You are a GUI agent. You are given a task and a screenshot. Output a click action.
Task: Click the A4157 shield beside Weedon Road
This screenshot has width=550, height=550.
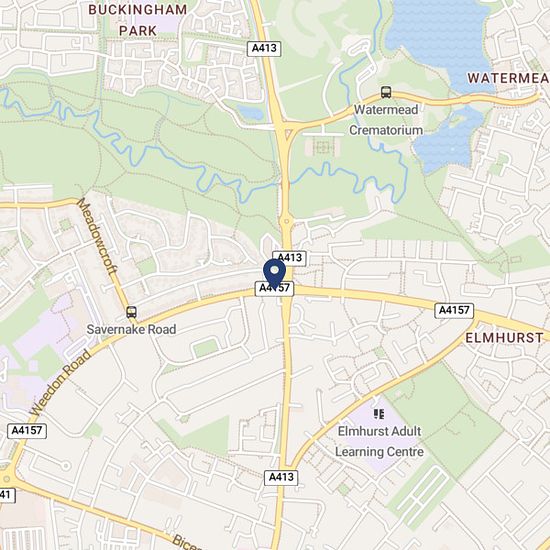pos(27,430)
